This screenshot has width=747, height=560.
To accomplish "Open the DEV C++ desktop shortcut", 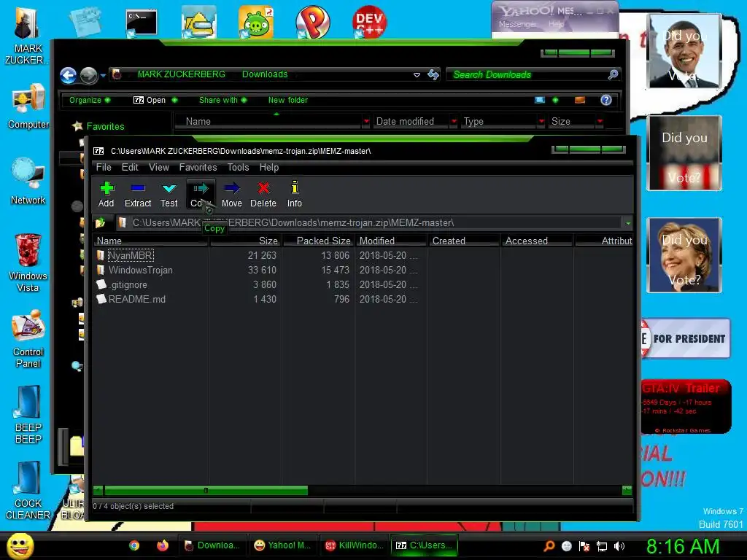I will click(x=369, y=21).
